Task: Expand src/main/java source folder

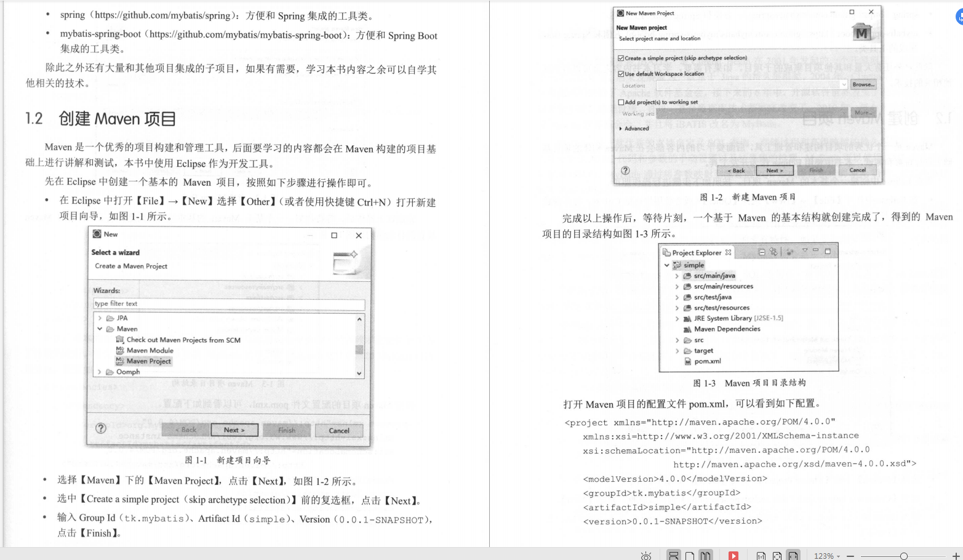Action: 677,276
